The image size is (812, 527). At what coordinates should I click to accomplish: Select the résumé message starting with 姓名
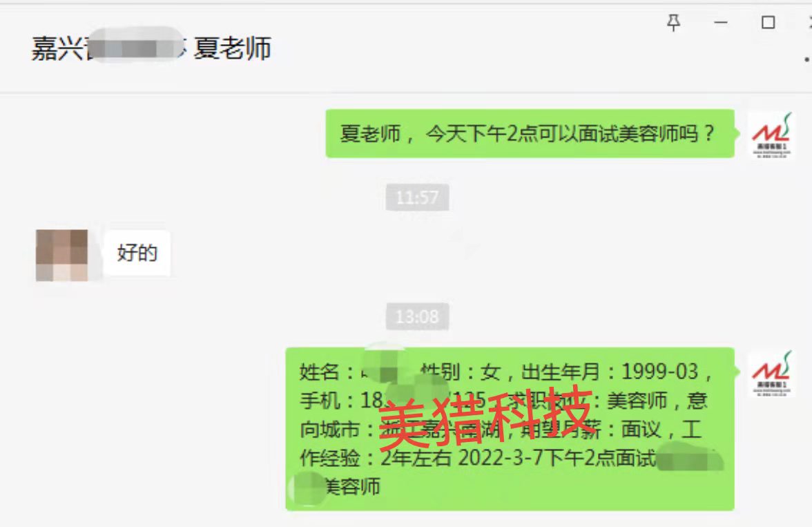[x=510, y=428]
